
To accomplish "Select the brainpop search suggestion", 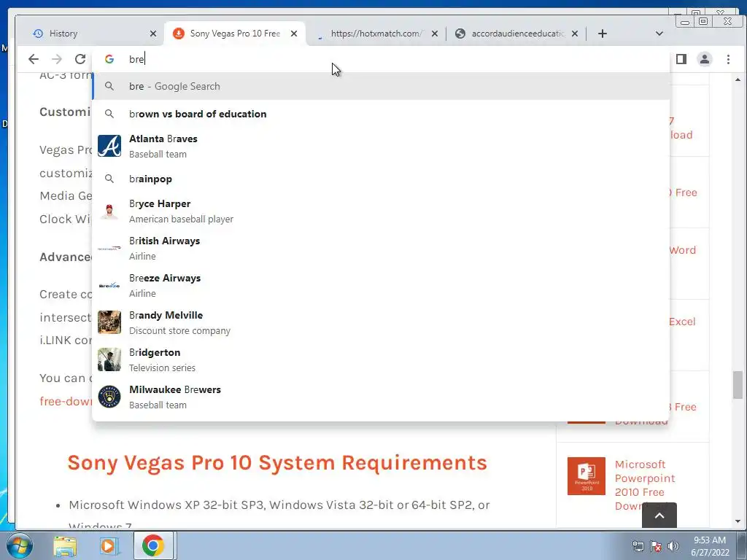I will point(381,179).
